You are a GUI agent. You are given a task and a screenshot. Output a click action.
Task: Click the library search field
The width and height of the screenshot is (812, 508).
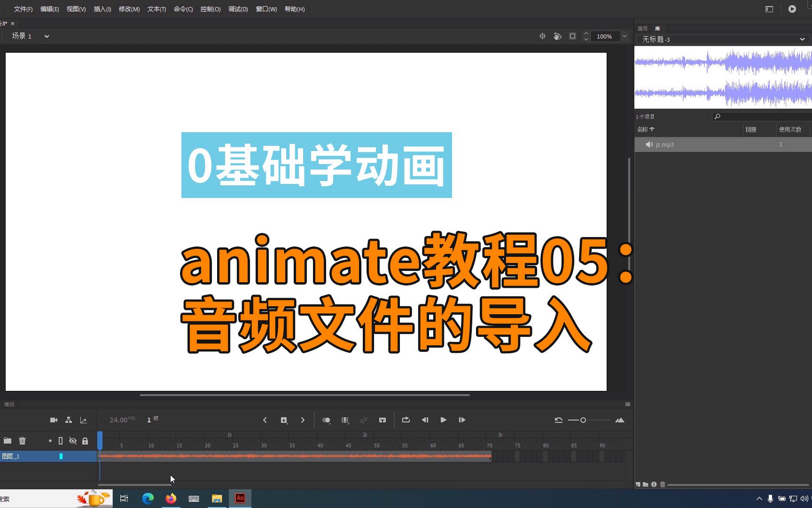[x=762, y=117]
